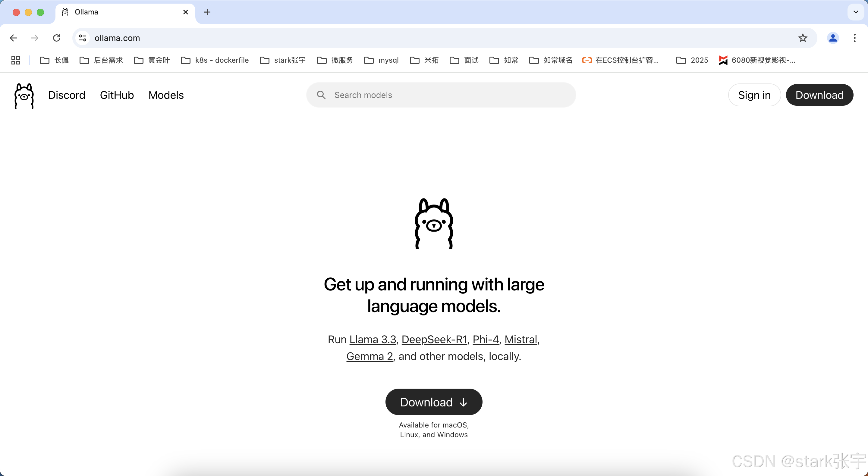Open the bookmarks apps grid icon
The image size is (868, 476).
15,60
